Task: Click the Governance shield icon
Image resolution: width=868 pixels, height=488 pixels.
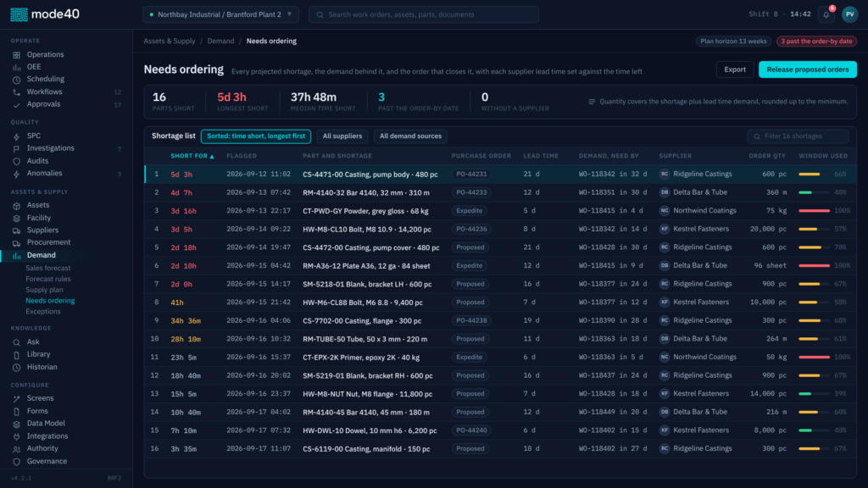Action: point(17,462)
